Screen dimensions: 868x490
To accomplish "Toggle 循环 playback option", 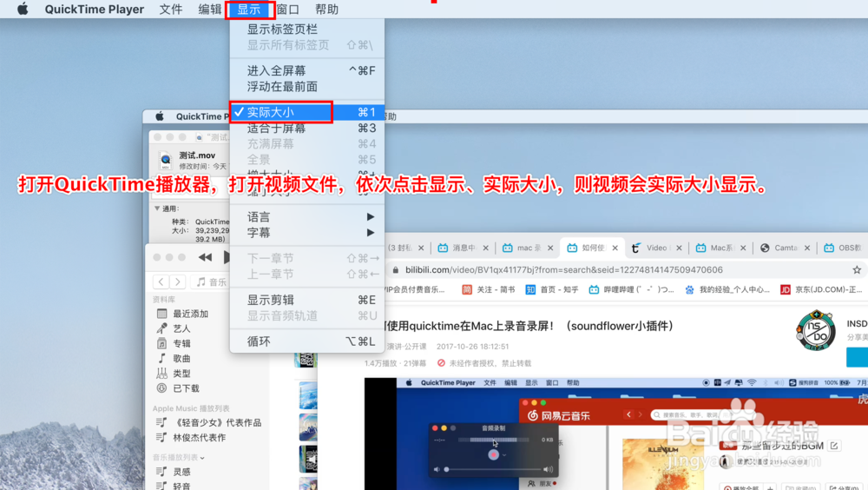I will click(307, 341).
